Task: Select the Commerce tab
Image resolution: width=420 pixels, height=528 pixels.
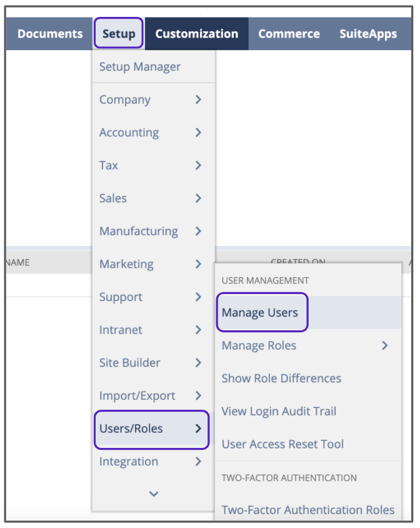Action: 289,34
